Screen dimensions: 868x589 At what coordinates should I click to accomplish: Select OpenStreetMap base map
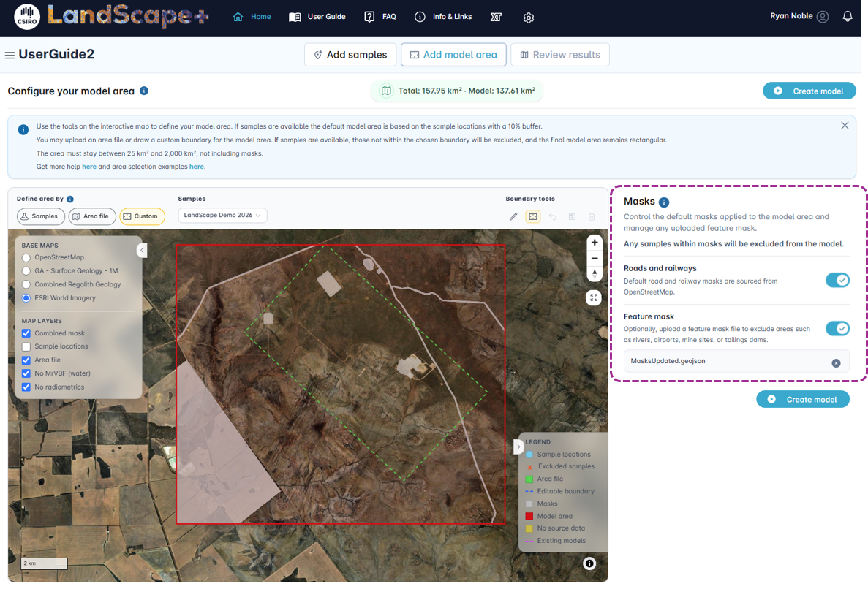[x=26, y=258]
